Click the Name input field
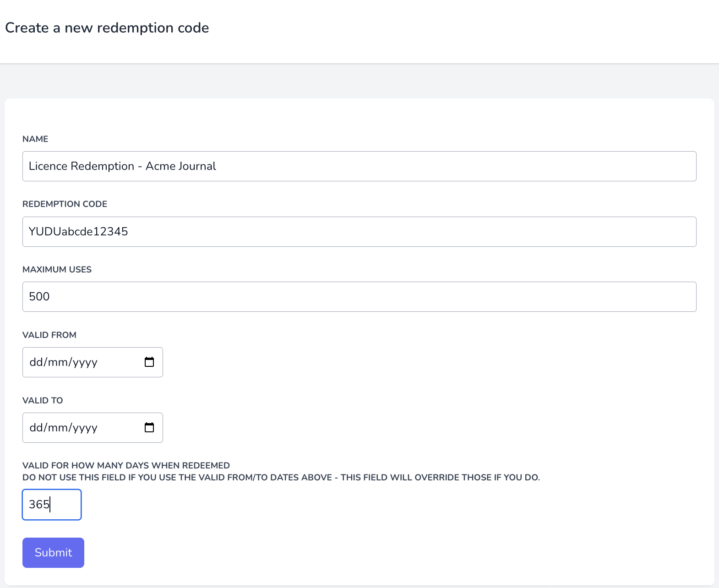Image resolution: width=719 pixels, height=588 pixels. [x=359, y=166]
